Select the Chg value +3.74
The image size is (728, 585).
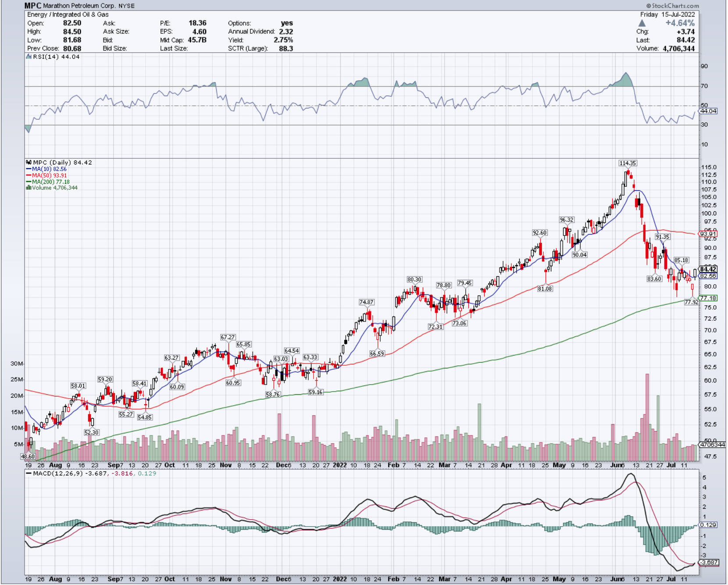[x=685, y=32]
